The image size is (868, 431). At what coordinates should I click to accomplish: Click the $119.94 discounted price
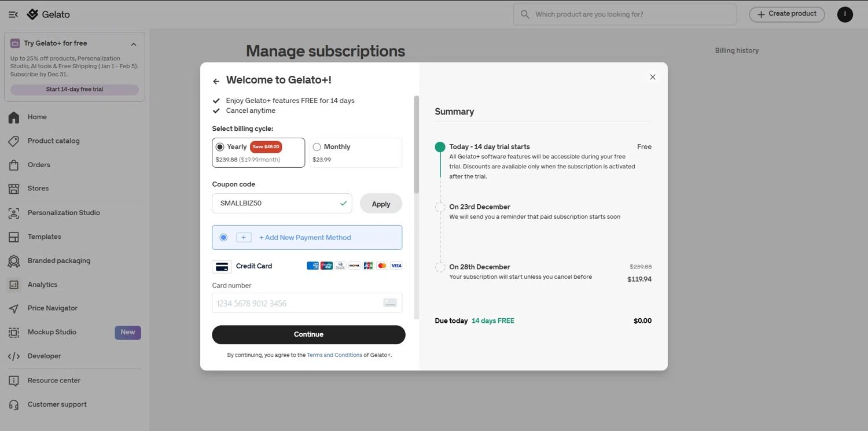639,279
